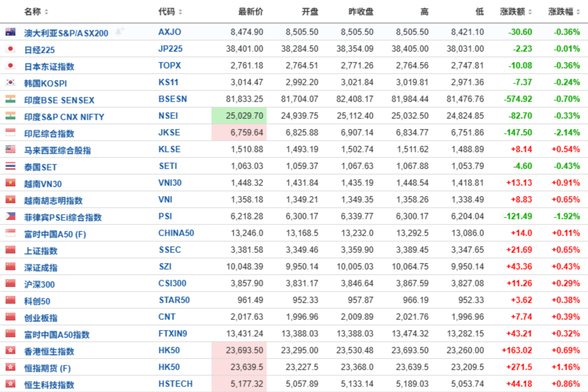
Task: Open the 马来西亚综合股指 link
Action: (58, 150)
